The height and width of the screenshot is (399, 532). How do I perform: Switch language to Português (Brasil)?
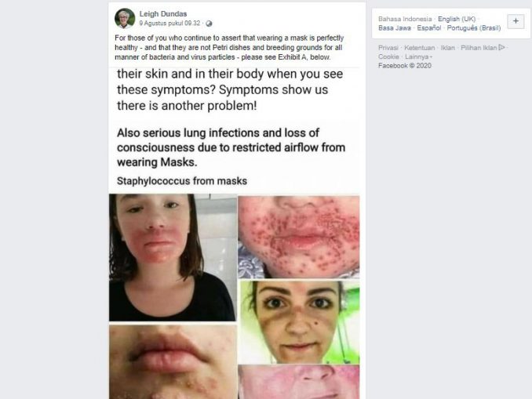coord(474,27)
